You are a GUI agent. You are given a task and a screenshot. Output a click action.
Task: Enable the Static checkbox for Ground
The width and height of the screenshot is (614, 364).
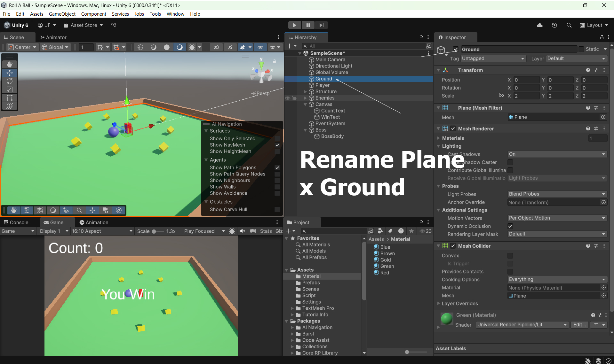[581, 49]
